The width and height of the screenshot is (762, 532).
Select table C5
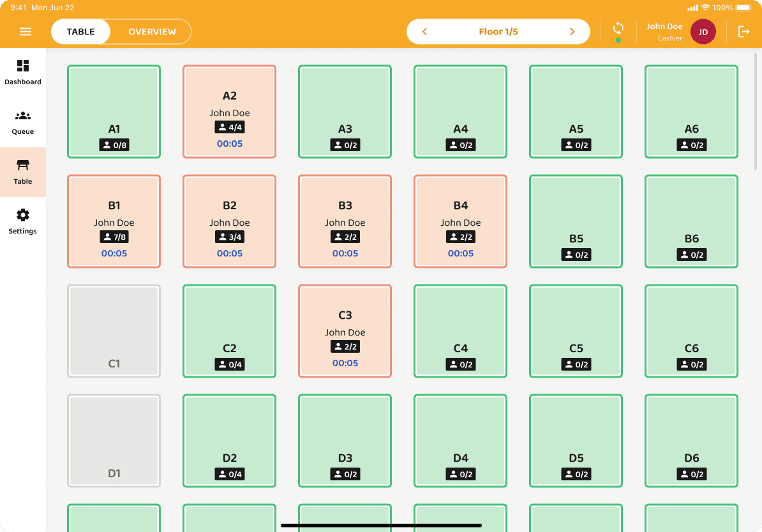coord(576,331)
